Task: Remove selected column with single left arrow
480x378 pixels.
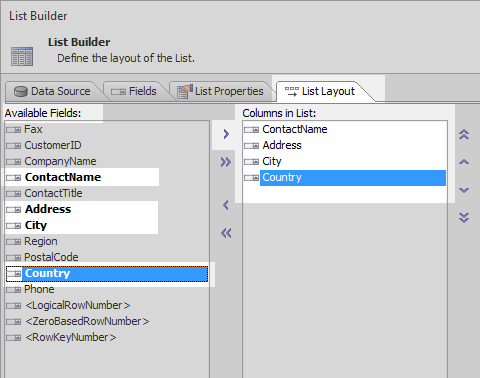Action: pos(226,205)
